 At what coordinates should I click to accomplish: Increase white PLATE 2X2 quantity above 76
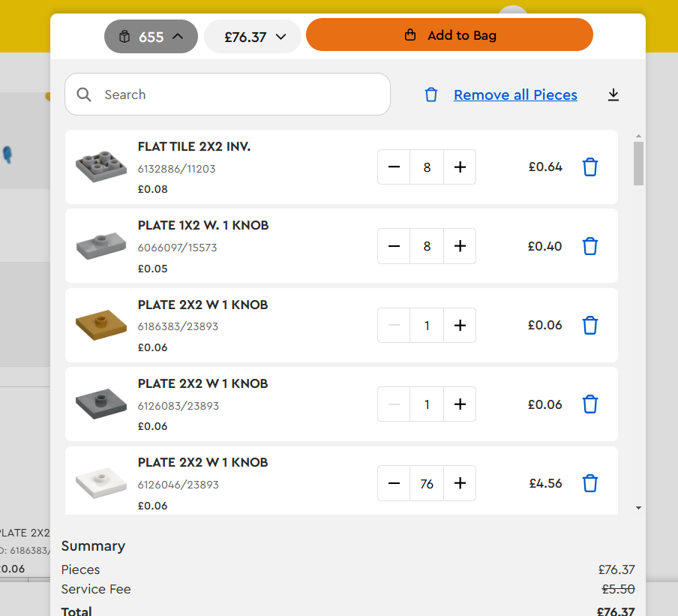(x=460, y=484)
